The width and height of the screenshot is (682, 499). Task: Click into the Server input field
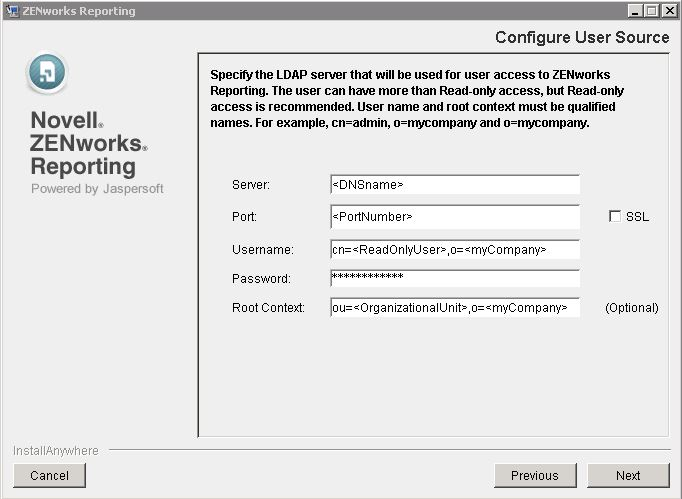coord(454,185)
